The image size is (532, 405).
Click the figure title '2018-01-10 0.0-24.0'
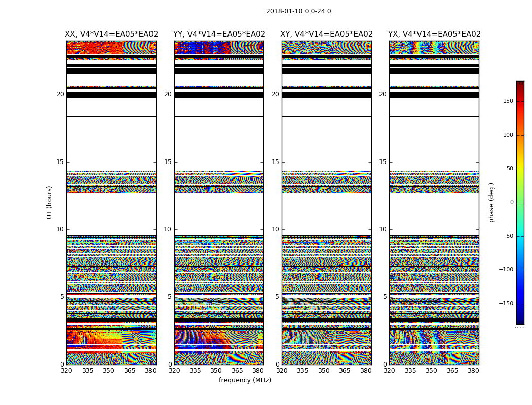pyautogui.click(x=298, y=11)
